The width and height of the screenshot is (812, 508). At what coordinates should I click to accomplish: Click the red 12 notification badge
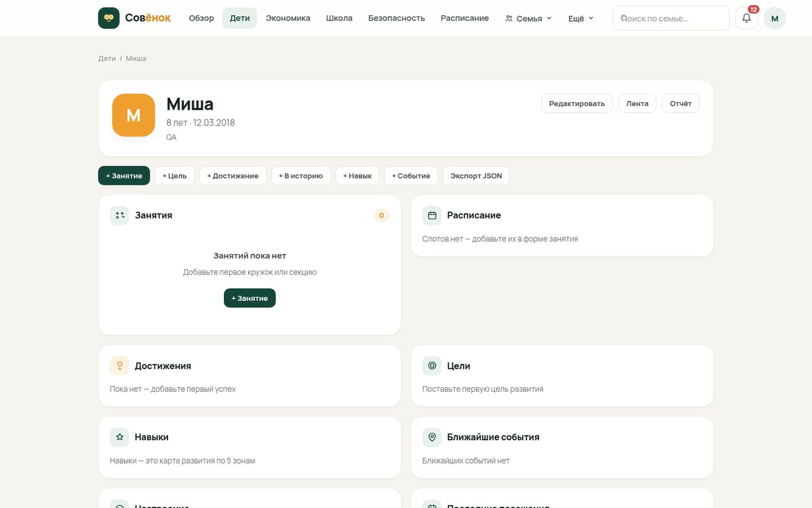(754, 10)
